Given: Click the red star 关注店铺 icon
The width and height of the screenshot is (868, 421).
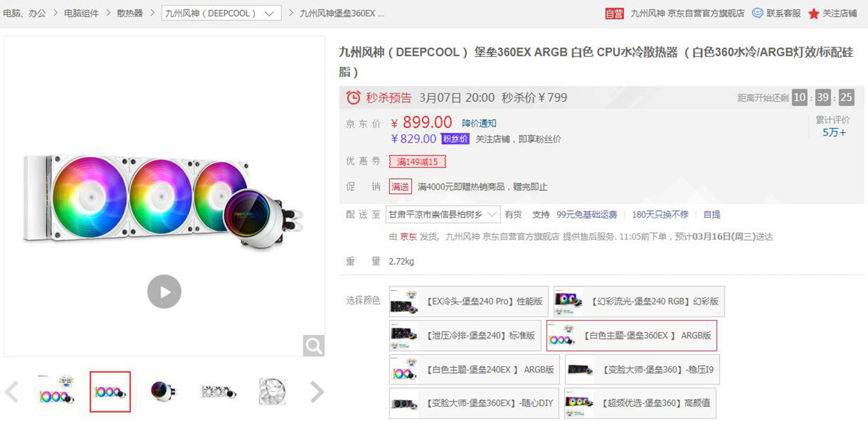Looking at the screenshot, I should click(814, 14).
